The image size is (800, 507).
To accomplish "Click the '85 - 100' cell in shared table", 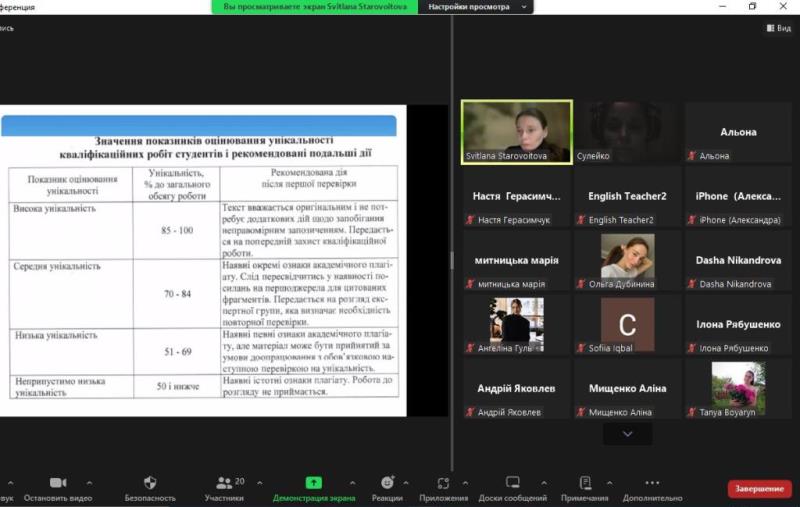I will [177, 230].
